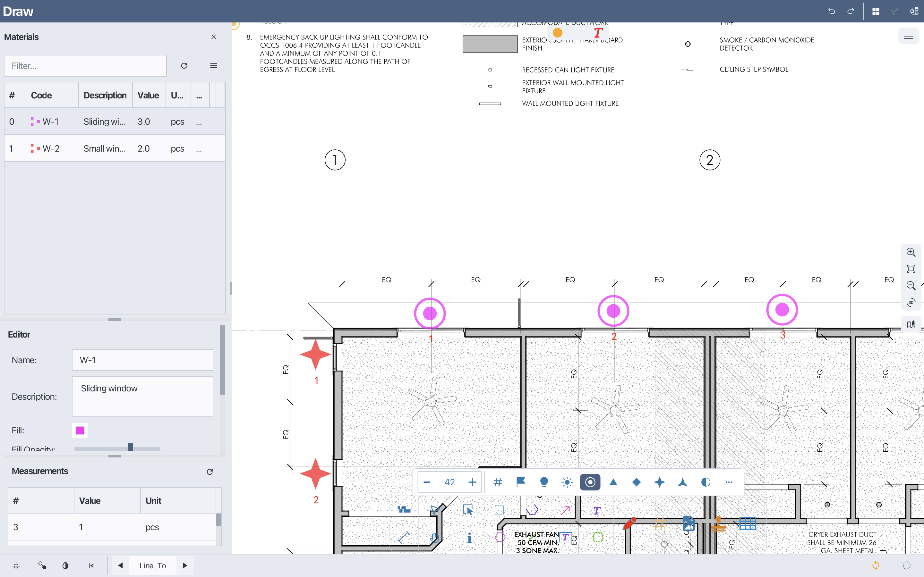Viewport: 924px width, 577px height.
Task: Toggle the contrast icon in bottom bar
Action: [65, 565]
